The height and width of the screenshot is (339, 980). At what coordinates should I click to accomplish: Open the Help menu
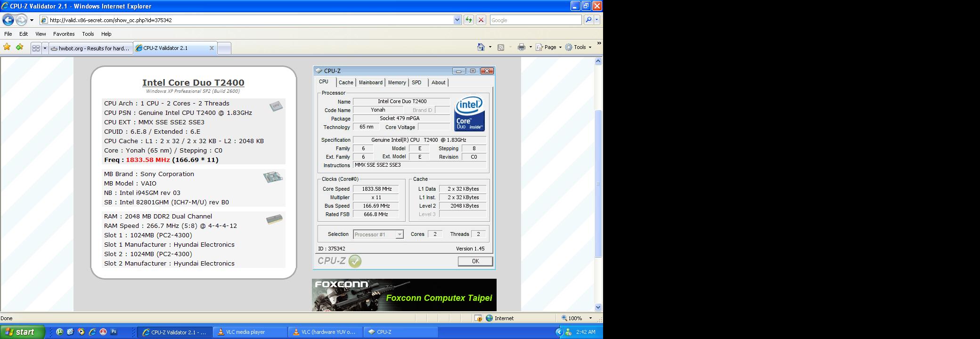[x=106, y=34]
